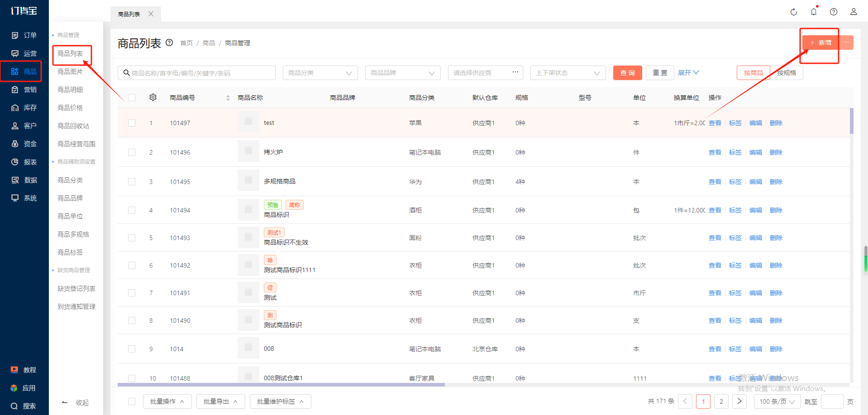Expand the 上下架状态 dropdown
The width and height of the screenshot is (868, 415).
pyautogui.click(x=568, y=73)
